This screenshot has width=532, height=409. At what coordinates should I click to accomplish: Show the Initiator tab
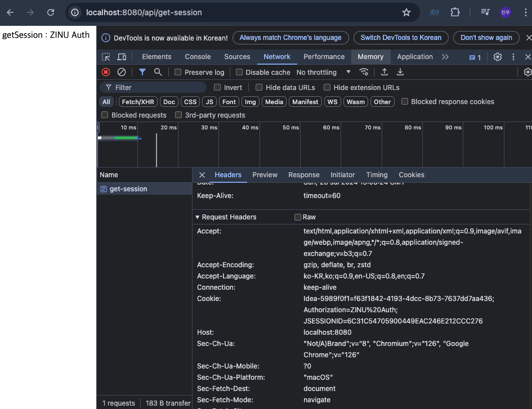(343, 175)
